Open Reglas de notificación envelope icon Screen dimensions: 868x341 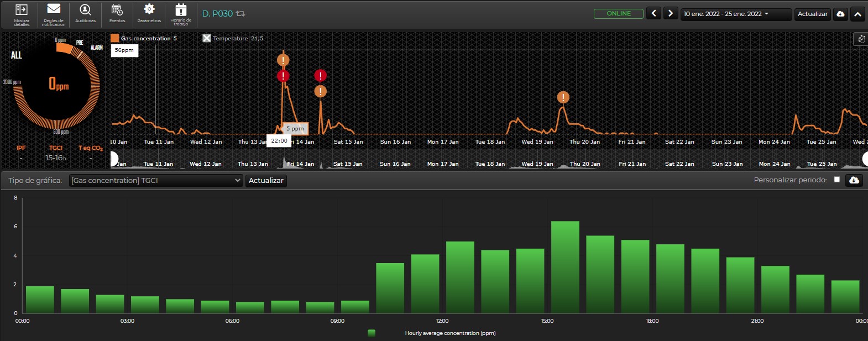[54, 9]
